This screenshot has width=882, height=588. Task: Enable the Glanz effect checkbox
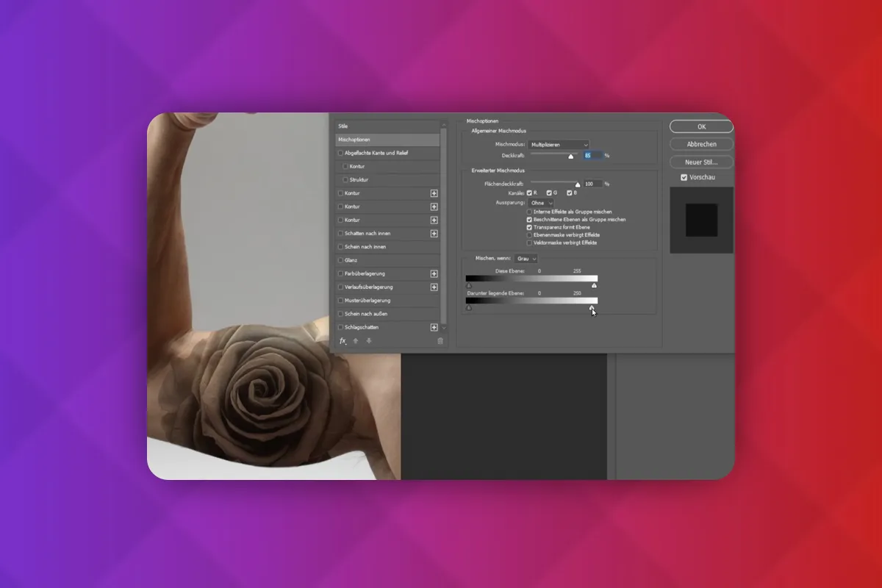click(x=340, y=260)
